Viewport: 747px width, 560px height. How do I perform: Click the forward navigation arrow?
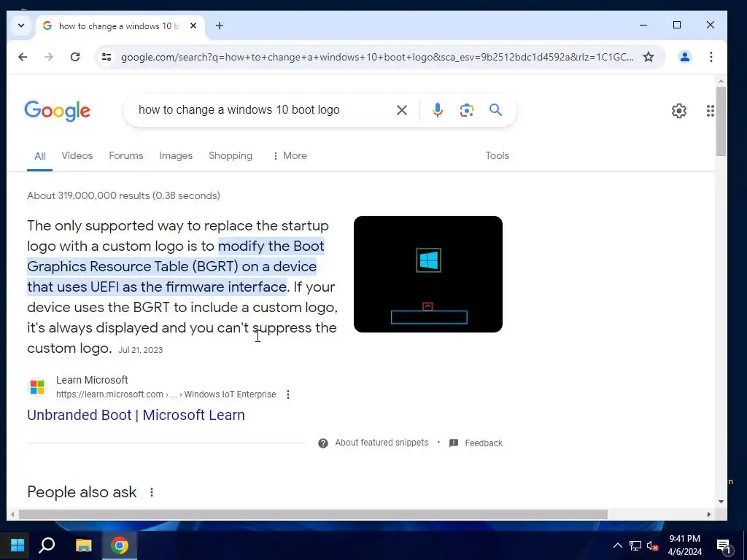[x=49, y=57]
